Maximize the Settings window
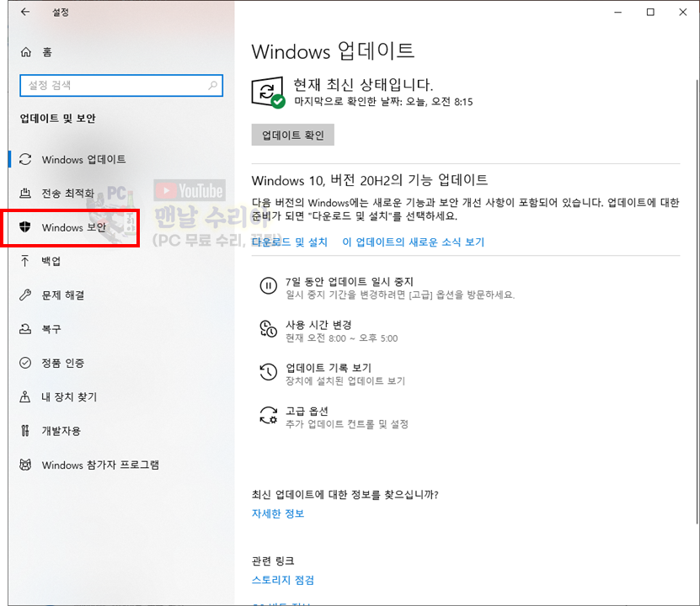The image size is (700, 606). coord(650,12)
